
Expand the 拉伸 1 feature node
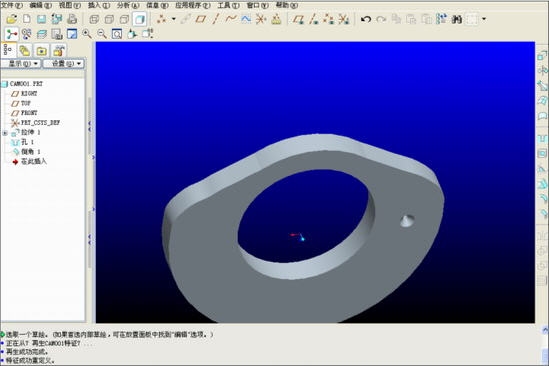[5, 133]
